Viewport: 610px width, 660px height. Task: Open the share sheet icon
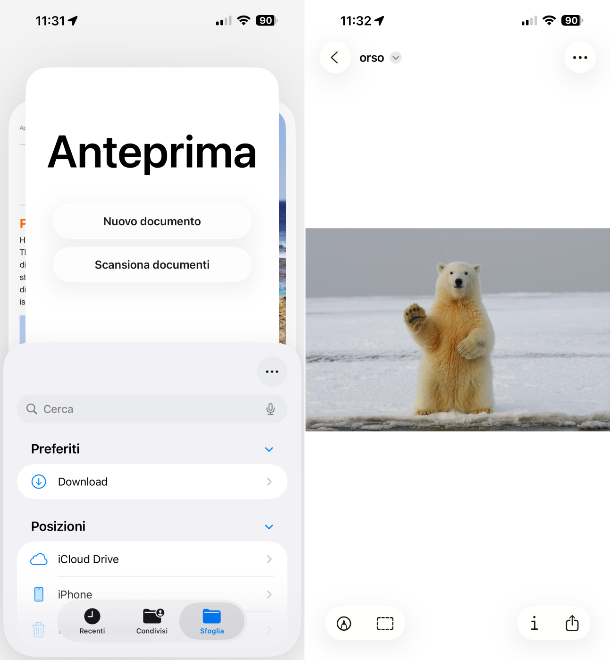coord(572,623)
